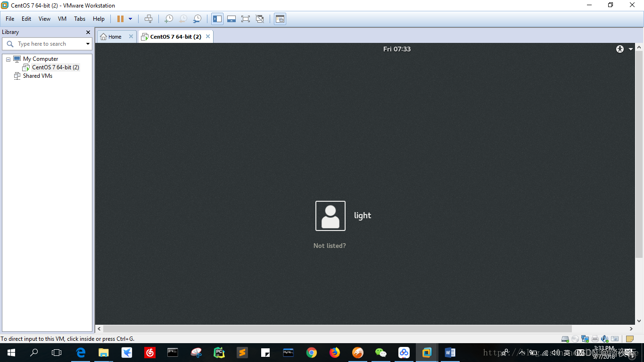Select Shared VMs in the library

tap(38, 76)
